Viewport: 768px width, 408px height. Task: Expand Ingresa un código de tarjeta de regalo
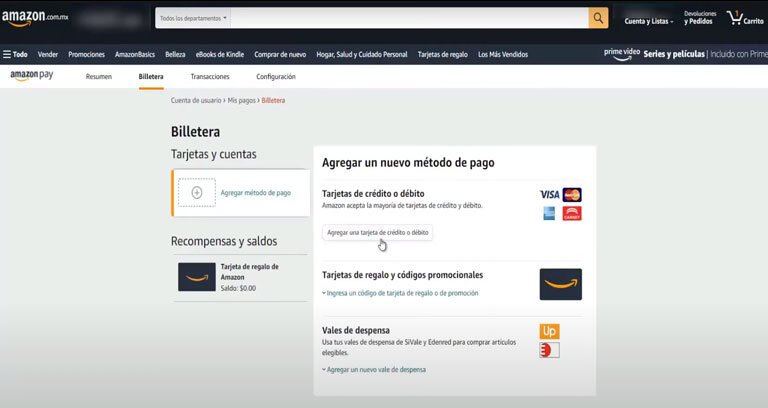tap(400, 293)
